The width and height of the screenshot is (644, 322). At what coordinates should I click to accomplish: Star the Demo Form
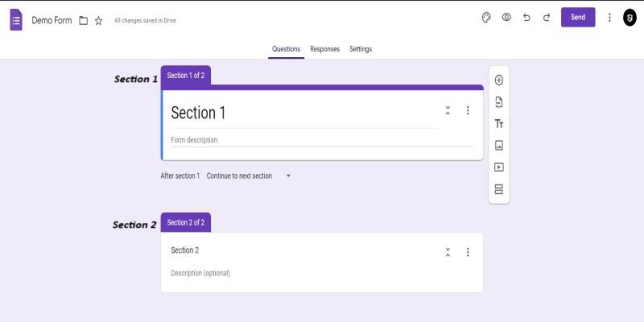pos(98,20)
